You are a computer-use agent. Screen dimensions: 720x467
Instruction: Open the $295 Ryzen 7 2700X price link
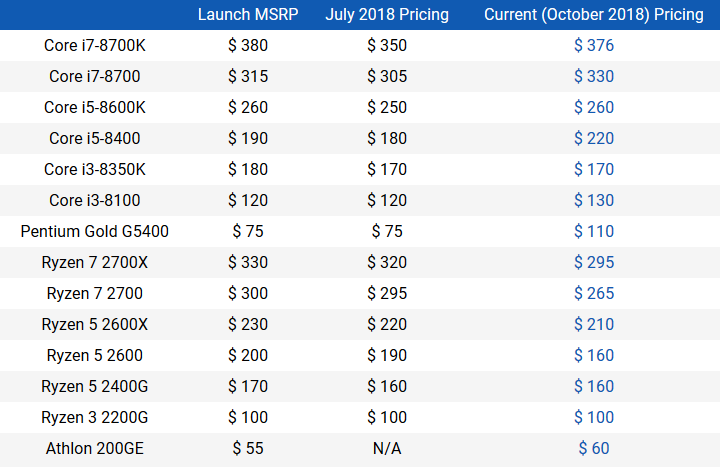tap(594, 263)
